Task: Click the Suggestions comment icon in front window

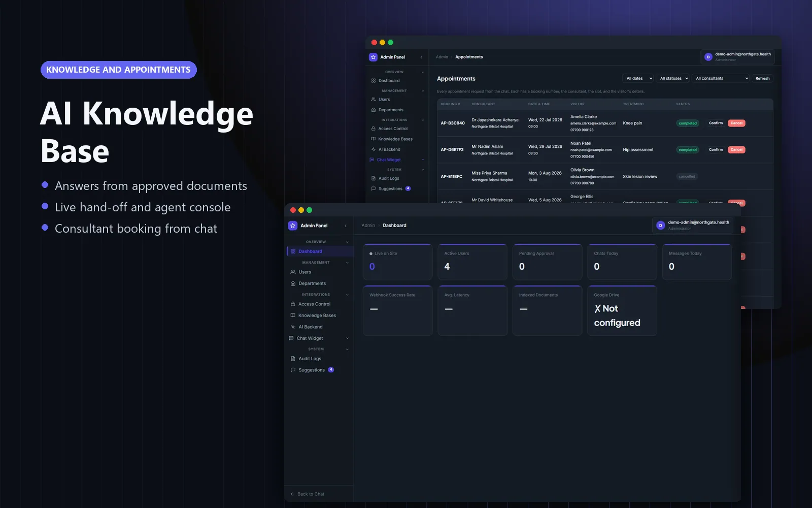Action: coord(293,370)
